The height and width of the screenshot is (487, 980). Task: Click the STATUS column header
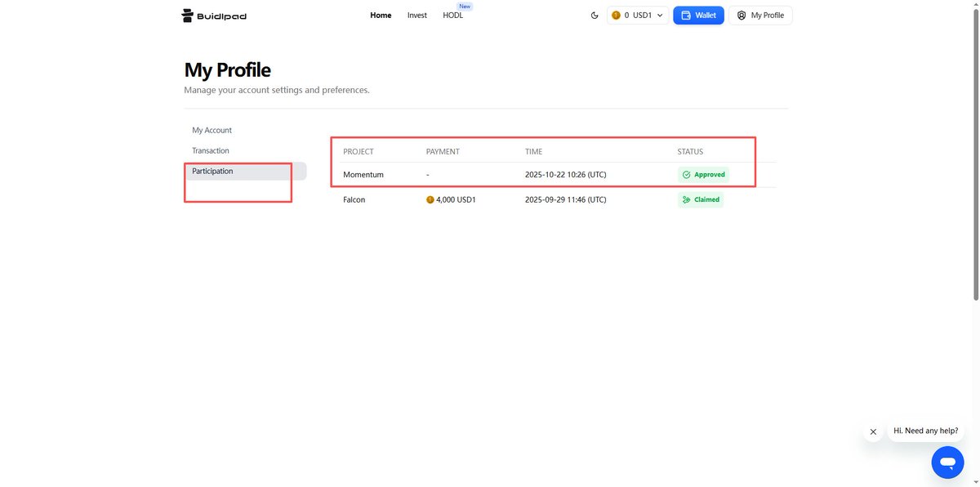(690, 152)
